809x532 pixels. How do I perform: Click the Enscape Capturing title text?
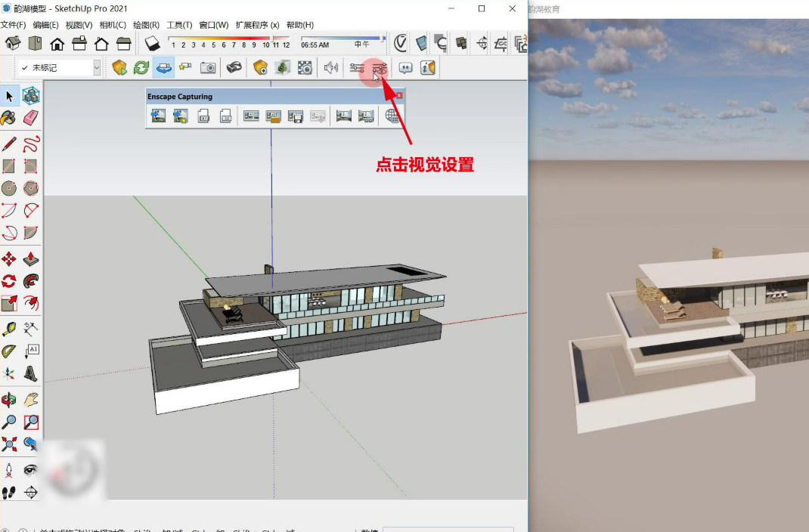coord(179,97)
